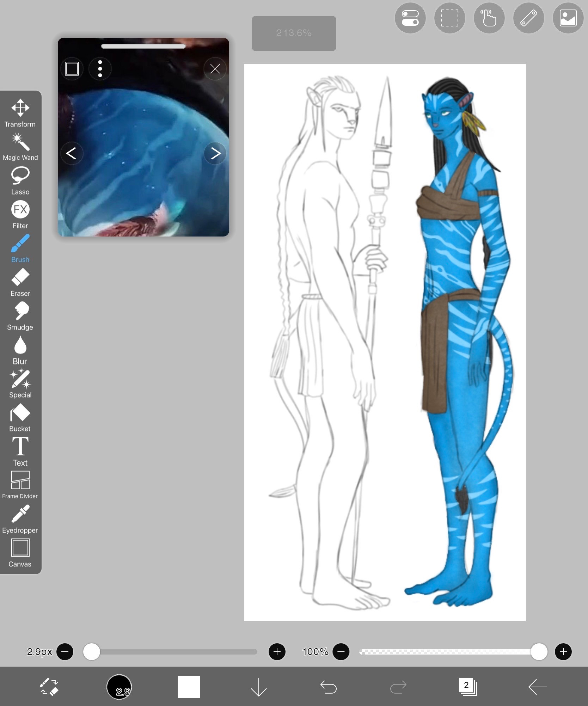Click the opacity slider handle
588x706 pixels.
539,651
